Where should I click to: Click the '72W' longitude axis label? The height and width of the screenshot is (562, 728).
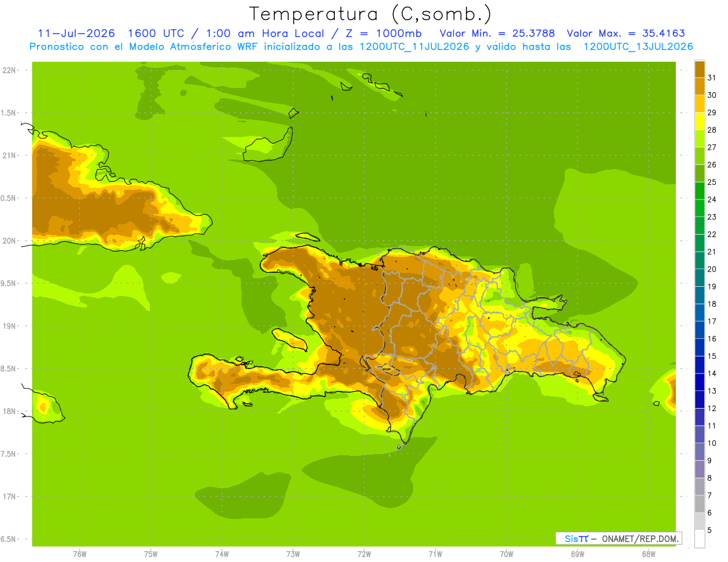[x=364, y=554]
